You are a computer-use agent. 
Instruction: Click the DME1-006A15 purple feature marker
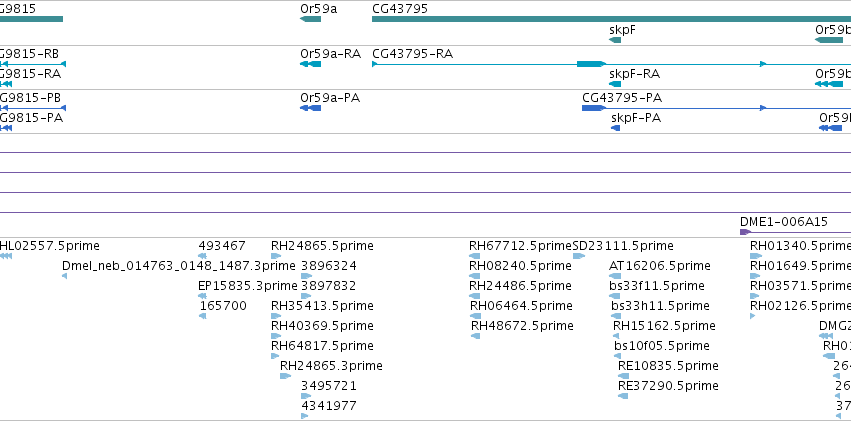[x=746, y=232]
